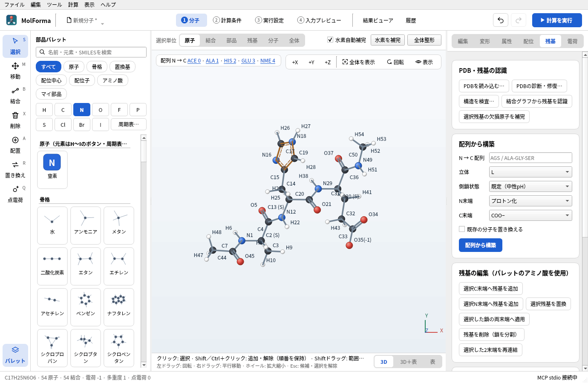Click the 窒素 N atom tile

click(52, 169)
